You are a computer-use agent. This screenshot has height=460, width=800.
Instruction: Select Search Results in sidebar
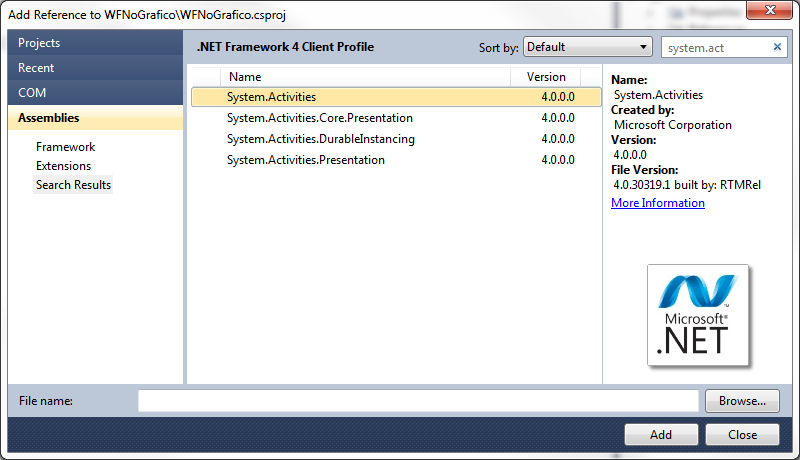73,185
